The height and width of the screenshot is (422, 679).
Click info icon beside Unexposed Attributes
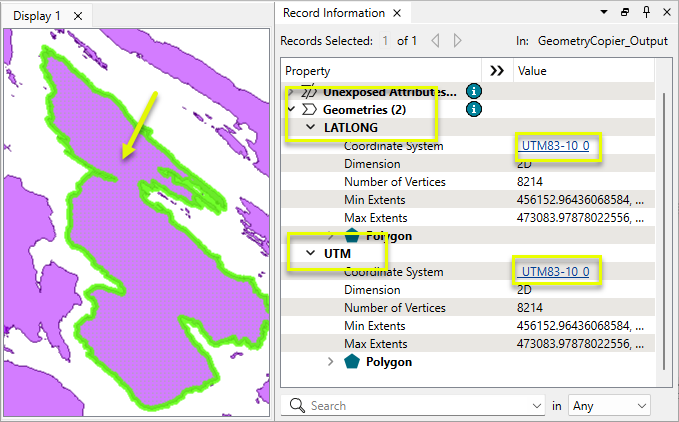click(474, 91)
